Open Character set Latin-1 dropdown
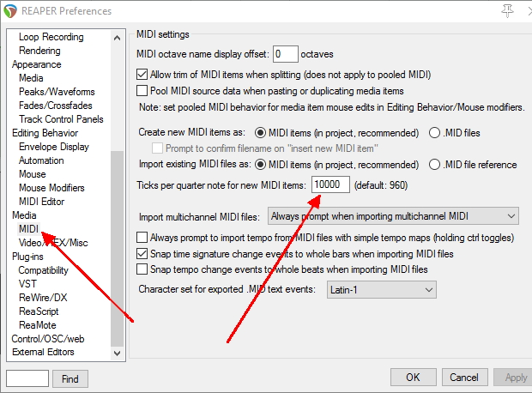This screenshot has height=393, width=532. [x=382, y=289]
